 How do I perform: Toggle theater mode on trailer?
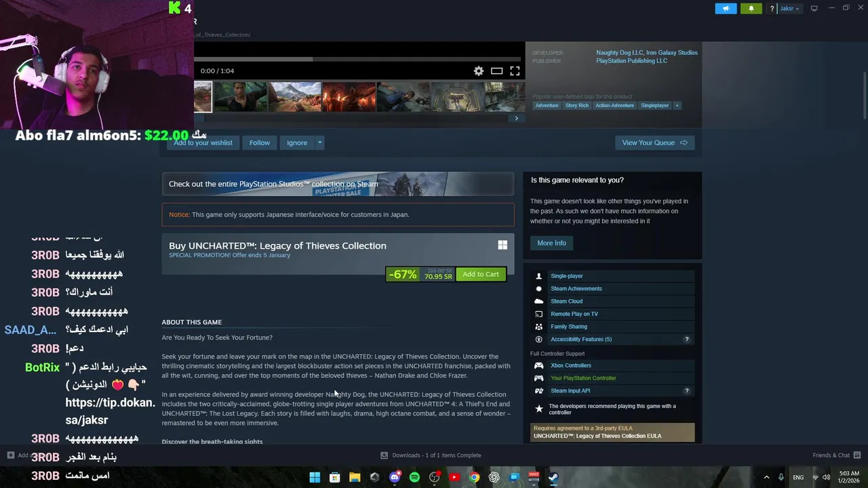[x=496, y=71]
